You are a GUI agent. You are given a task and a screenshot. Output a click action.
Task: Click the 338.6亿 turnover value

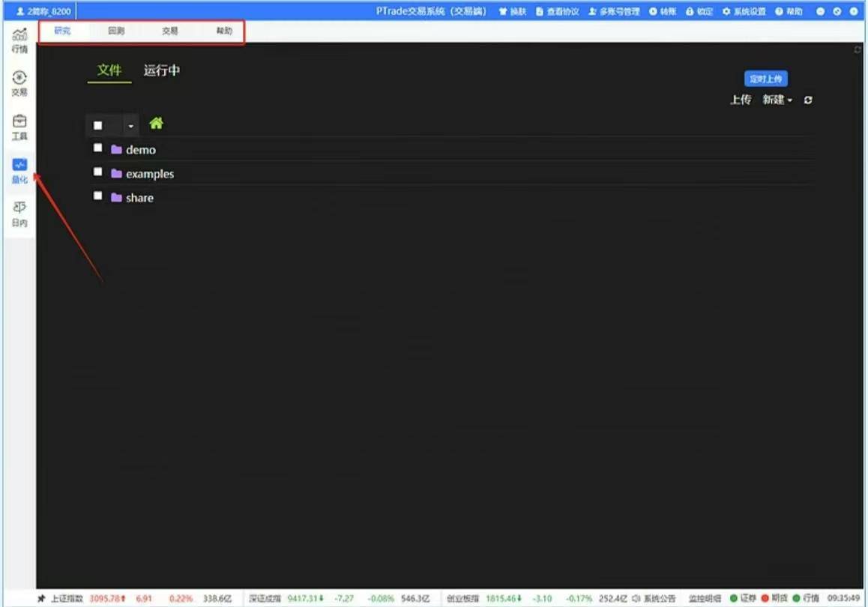click(x=217, y=598)
